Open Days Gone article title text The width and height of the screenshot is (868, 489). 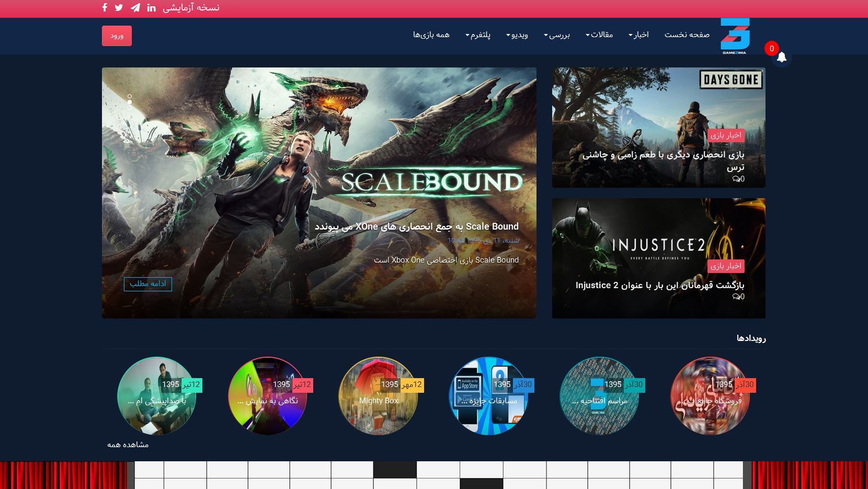pos(664,161)
